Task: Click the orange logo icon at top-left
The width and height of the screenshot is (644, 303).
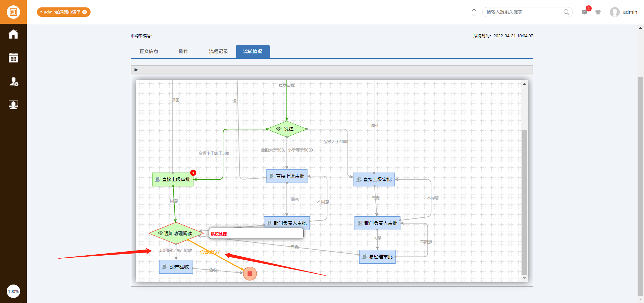Action: 13,12
